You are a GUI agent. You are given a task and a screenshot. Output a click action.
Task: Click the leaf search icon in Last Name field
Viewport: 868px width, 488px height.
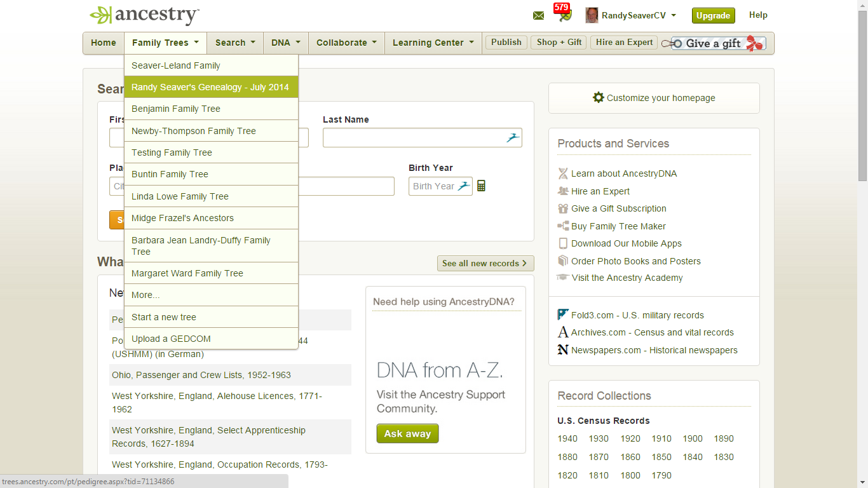pyautogui.click(x=512, y=137)
